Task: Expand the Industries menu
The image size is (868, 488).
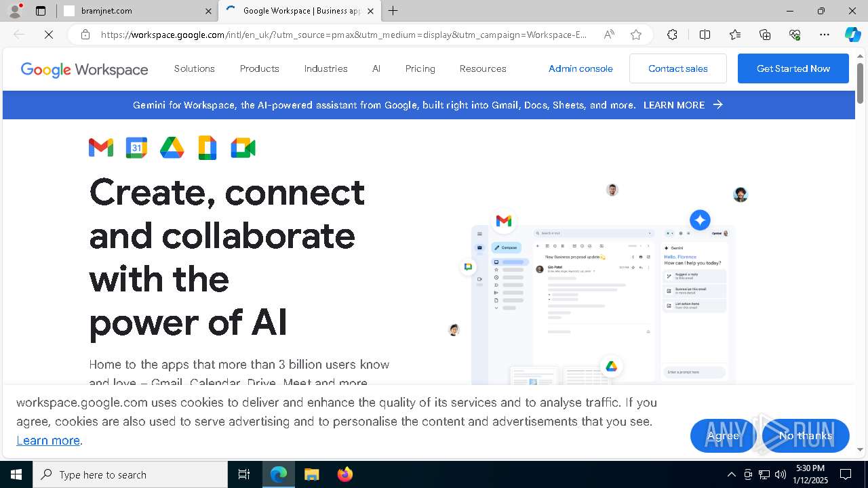Action: pyautogui.click(x=326, y=68)
